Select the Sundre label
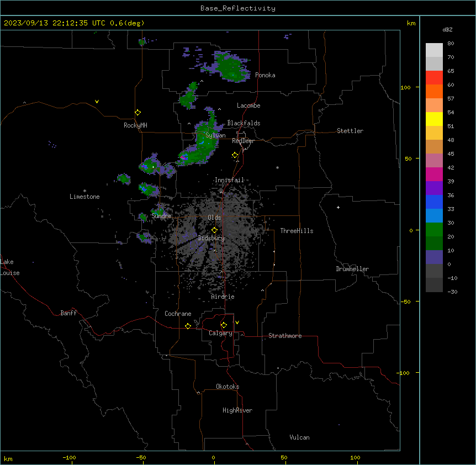This screenshot has height=465, width=476. click(x=161, y=216)
